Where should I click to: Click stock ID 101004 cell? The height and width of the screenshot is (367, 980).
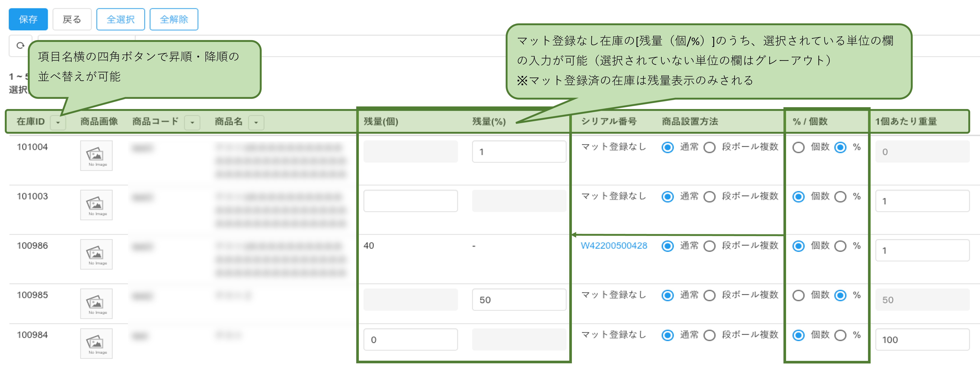coord(32,147)
